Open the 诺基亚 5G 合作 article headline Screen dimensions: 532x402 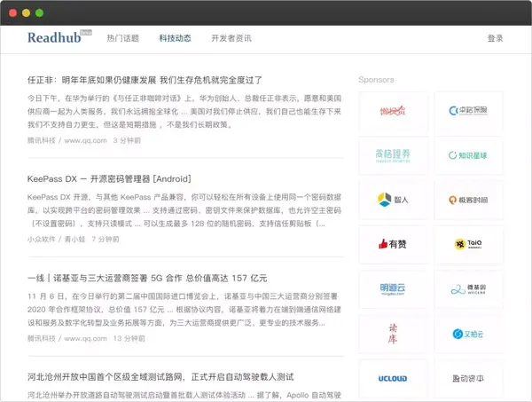coord(147,279)
